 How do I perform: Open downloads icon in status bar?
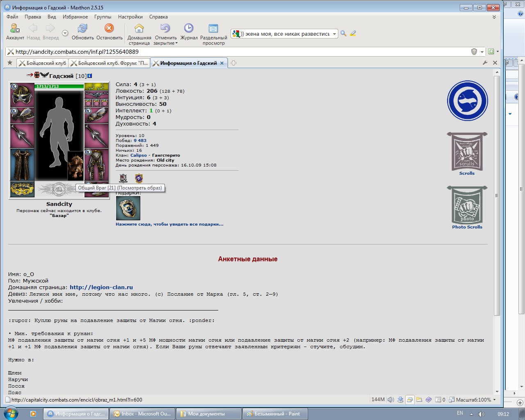(x=400, y=399)
